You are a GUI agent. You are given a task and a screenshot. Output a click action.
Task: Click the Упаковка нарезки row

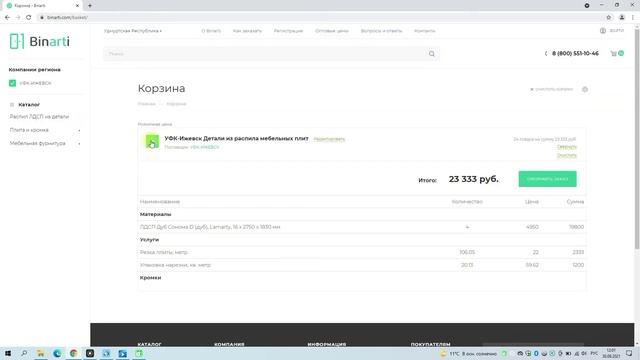(x=362, y=265)
